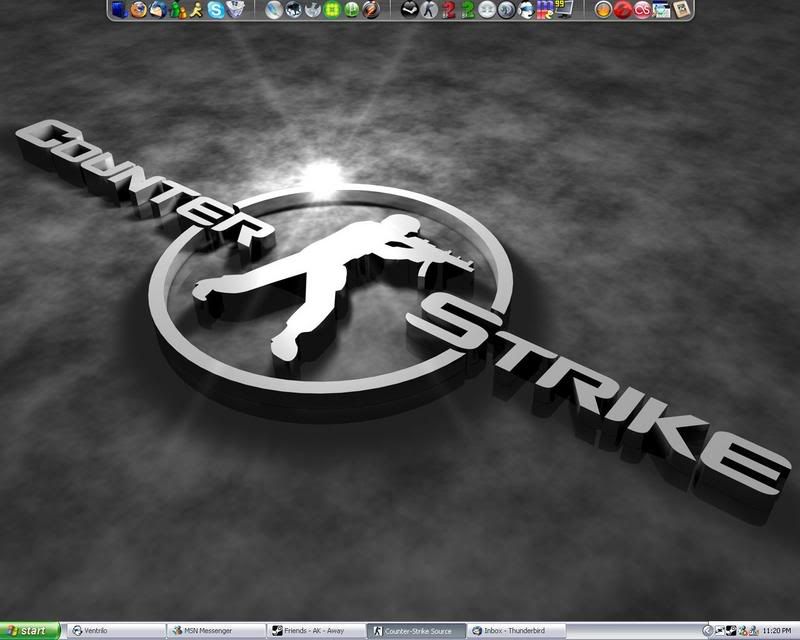Open MSN Messenger from the dock

click(177, 10)
